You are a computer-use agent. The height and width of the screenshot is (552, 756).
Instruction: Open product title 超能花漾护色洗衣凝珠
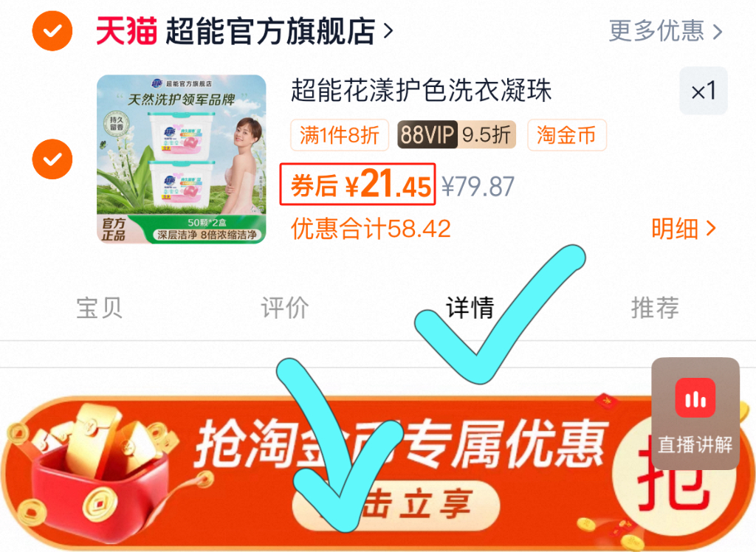[421, 91]
